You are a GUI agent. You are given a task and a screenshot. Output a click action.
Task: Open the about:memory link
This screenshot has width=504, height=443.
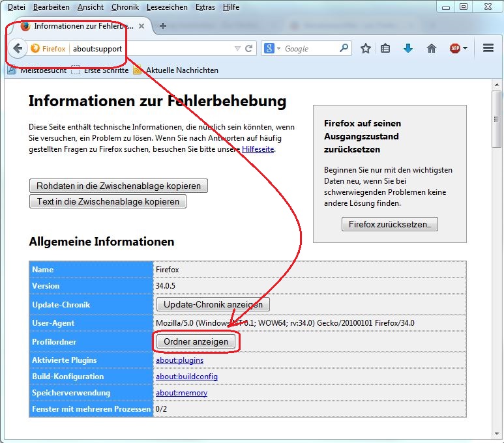pos(182,393)
